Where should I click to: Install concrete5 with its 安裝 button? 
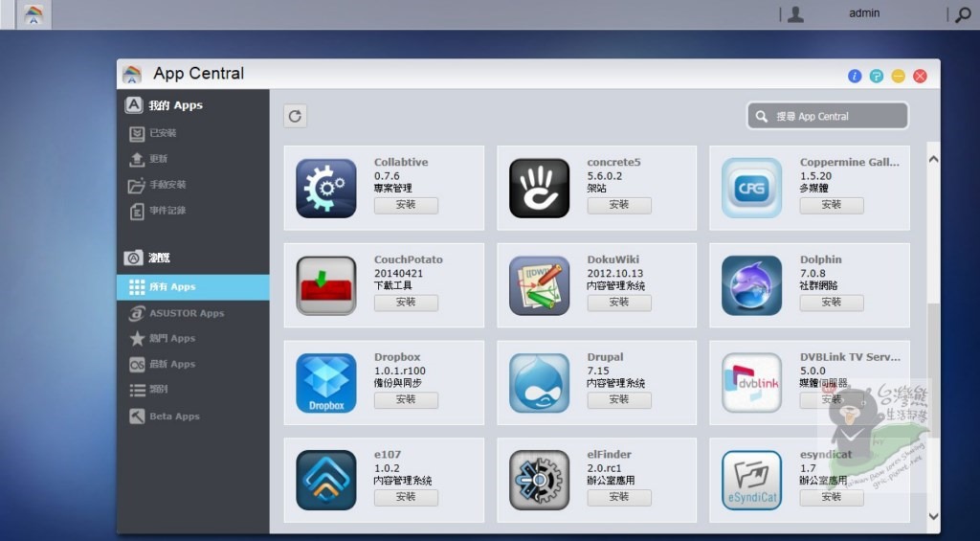click(619, 205)
